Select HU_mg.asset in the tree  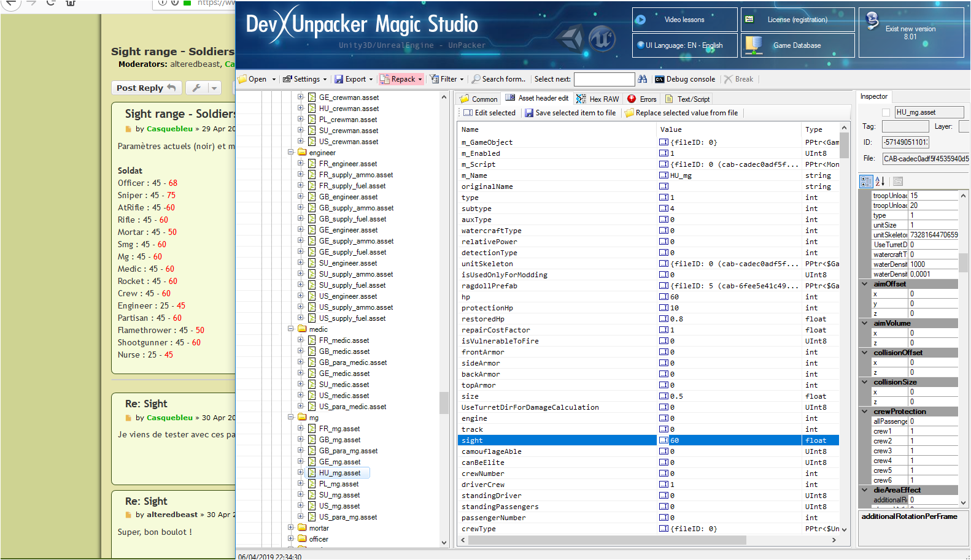(340, 473)
